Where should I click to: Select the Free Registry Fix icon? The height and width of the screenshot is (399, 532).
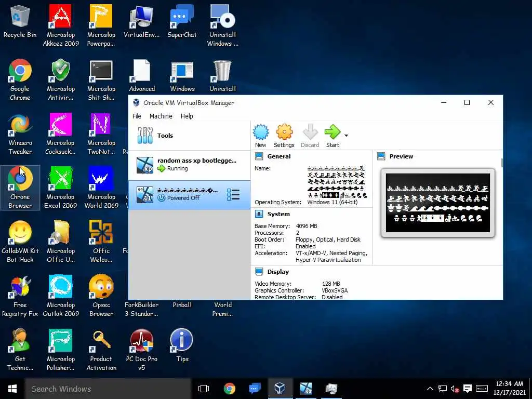point(20,296)
